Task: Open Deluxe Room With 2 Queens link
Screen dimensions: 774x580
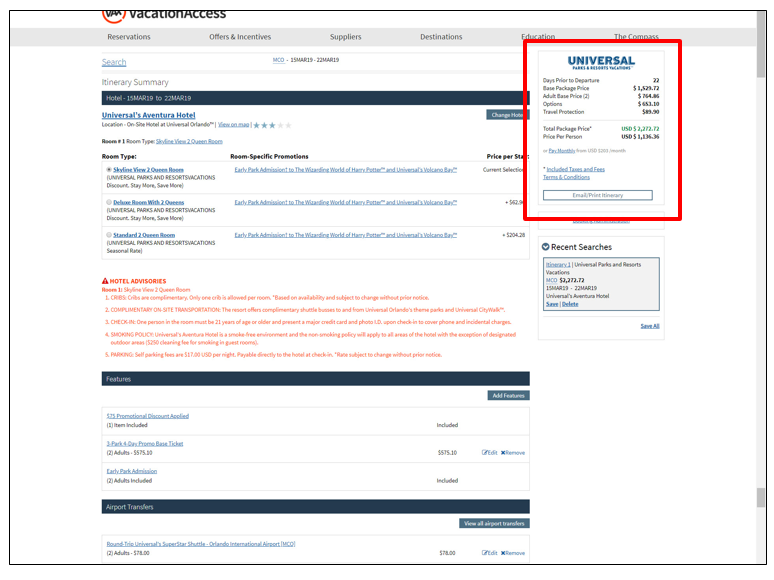Action: pos(149,202)
